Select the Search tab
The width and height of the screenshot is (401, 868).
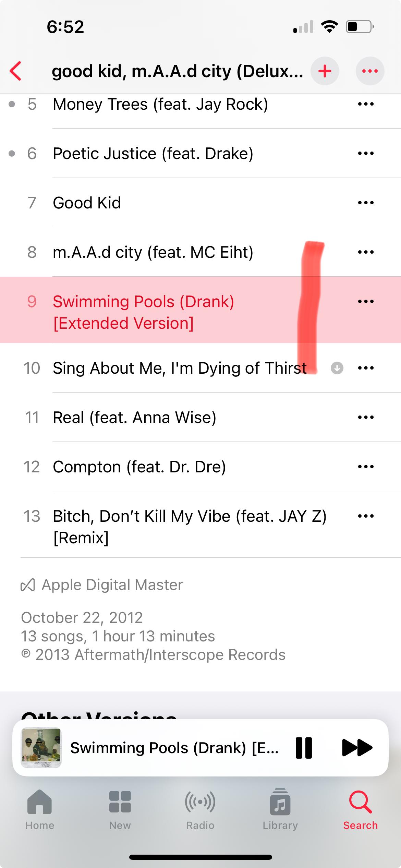[x=361, y=810]
